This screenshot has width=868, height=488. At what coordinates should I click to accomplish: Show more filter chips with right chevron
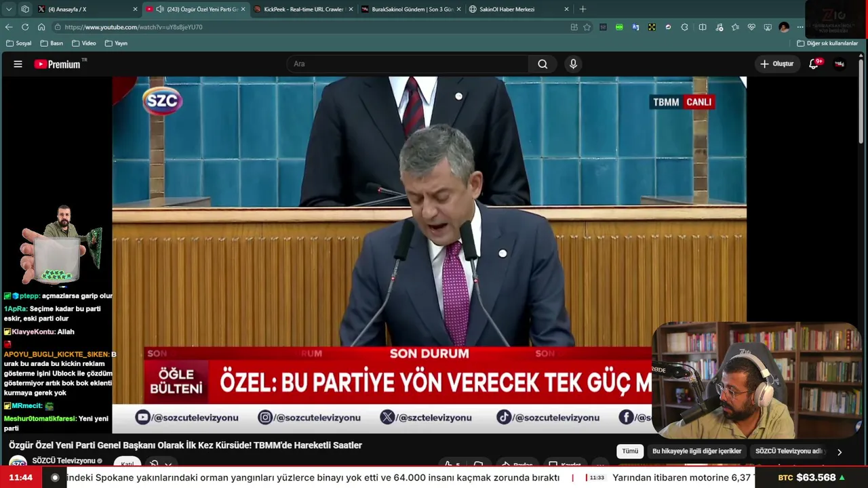[x=840, y=452]
